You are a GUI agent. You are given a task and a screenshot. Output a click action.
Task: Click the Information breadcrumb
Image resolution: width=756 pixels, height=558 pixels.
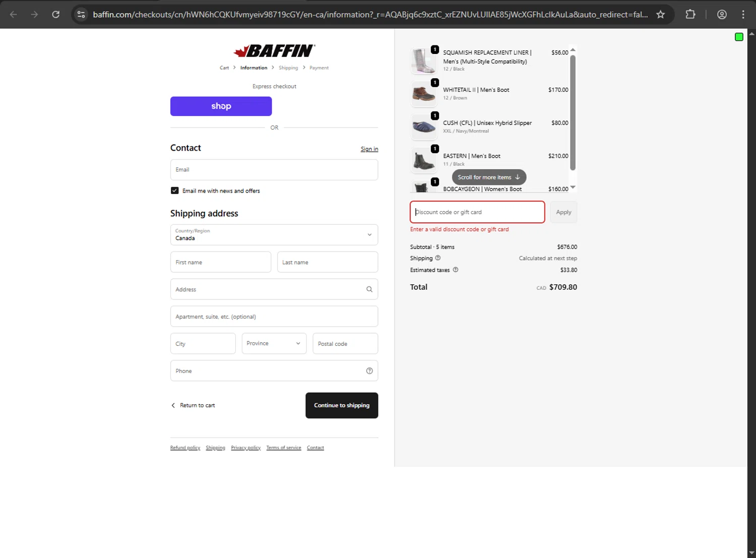[254, 68]
